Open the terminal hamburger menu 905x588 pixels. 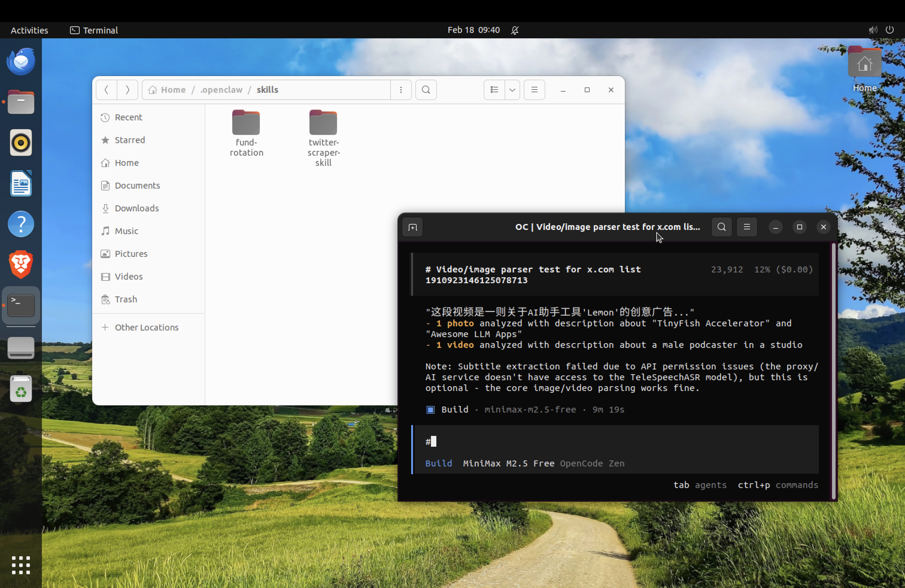pyautogui.click(x=746, y=227)
